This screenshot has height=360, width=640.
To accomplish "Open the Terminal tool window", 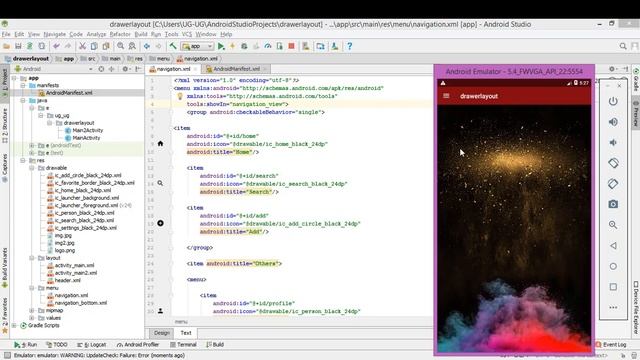I will point(183,345).
